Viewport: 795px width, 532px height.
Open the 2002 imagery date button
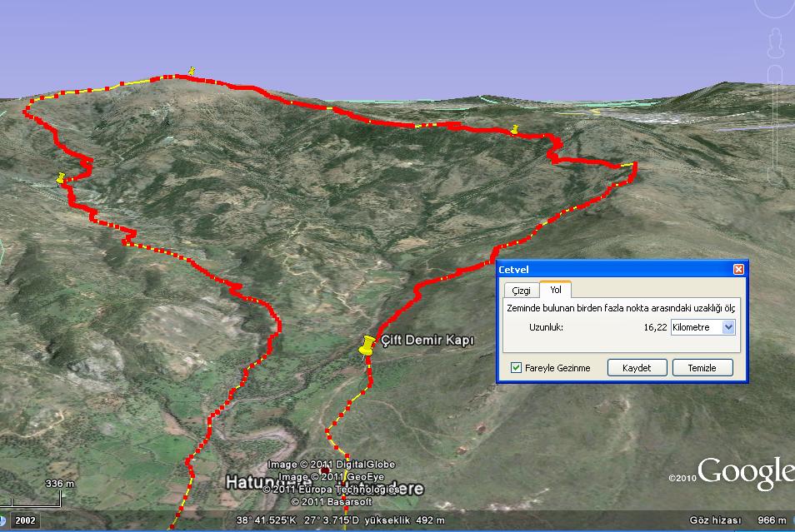(x=25, y=520)
